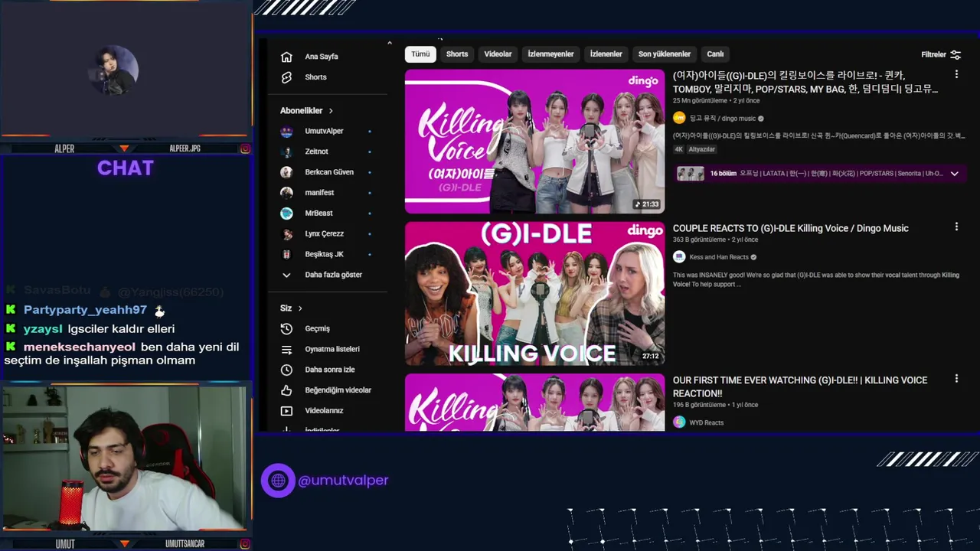This screenshot has width=980, height=551.
Task: Play Killing Voice thumbnail showing 21:33
Action: [534, 142]
